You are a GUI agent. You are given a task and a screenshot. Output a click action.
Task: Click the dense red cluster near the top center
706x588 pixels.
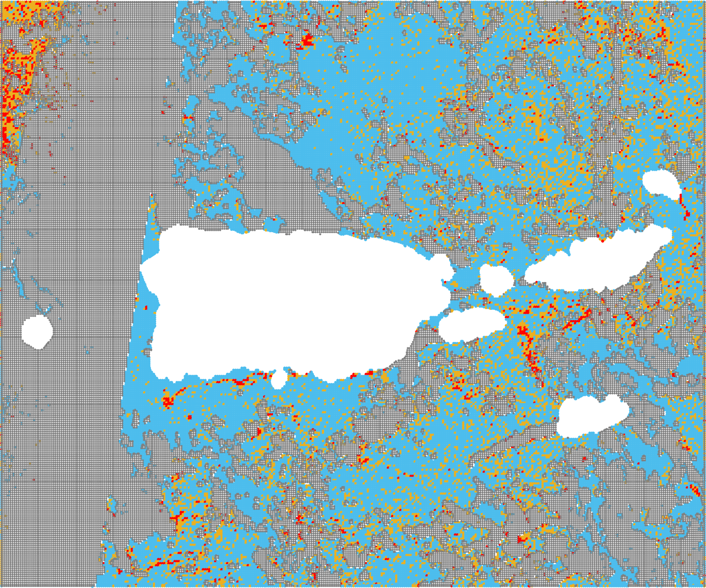307,40
